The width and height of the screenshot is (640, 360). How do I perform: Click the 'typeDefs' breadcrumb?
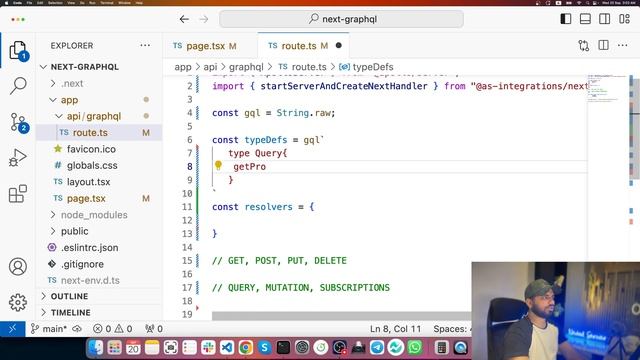[373, 67]
